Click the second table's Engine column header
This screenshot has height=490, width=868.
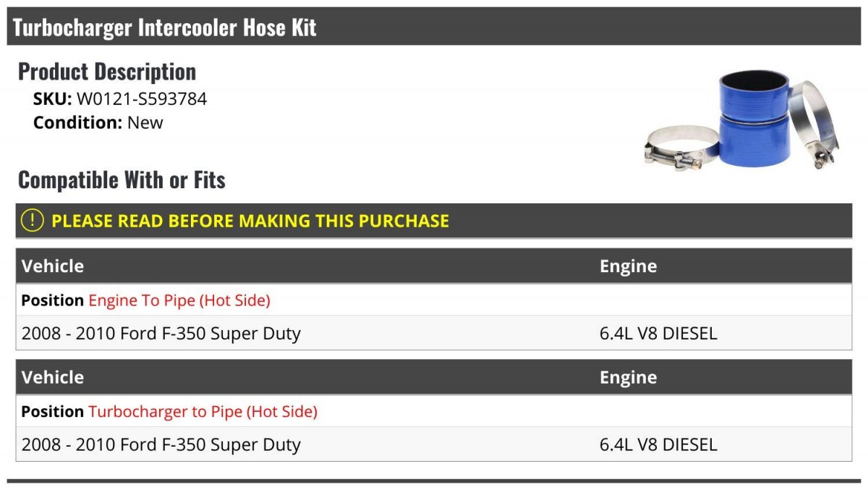629,378
